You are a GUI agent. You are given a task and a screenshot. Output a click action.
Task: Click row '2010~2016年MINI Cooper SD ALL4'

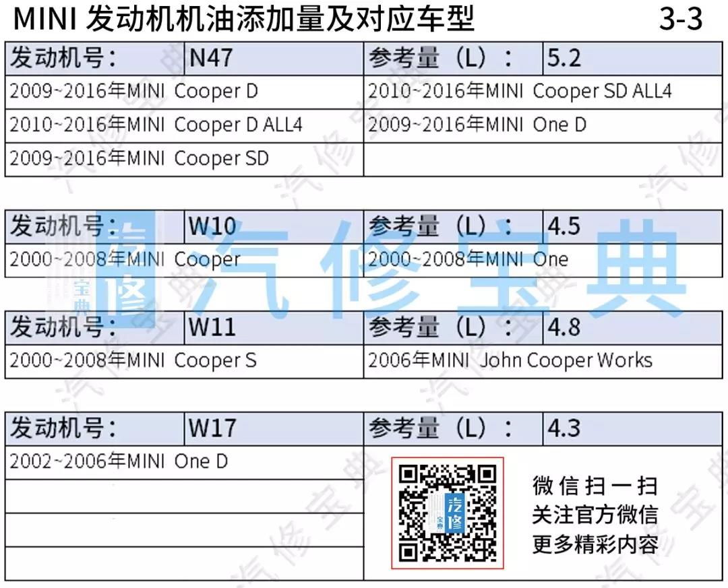pos(543,92)
